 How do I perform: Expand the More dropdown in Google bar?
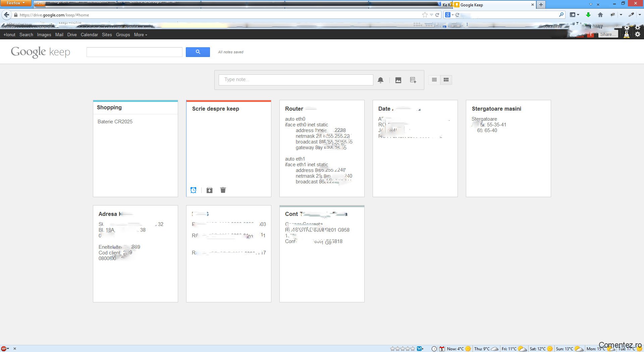tap(141, 35)
